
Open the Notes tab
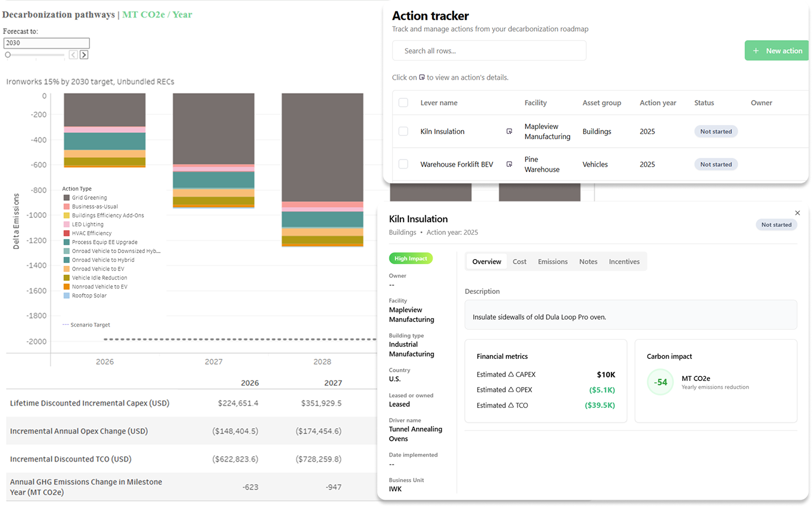(588, 261)
